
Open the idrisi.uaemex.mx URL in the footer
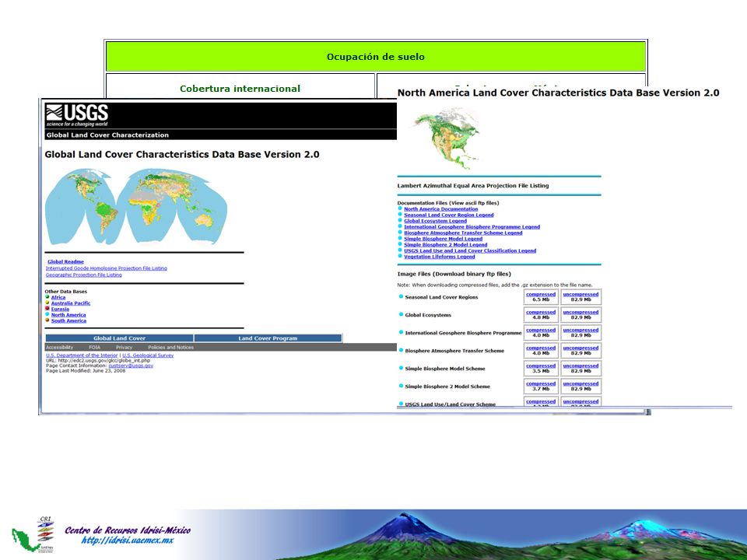127,541
